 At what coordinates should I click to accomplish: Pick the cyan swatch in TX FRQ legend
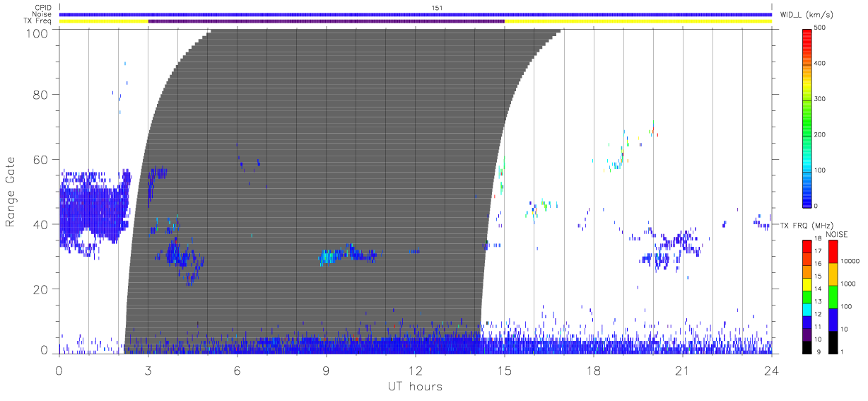click(807, 309)
